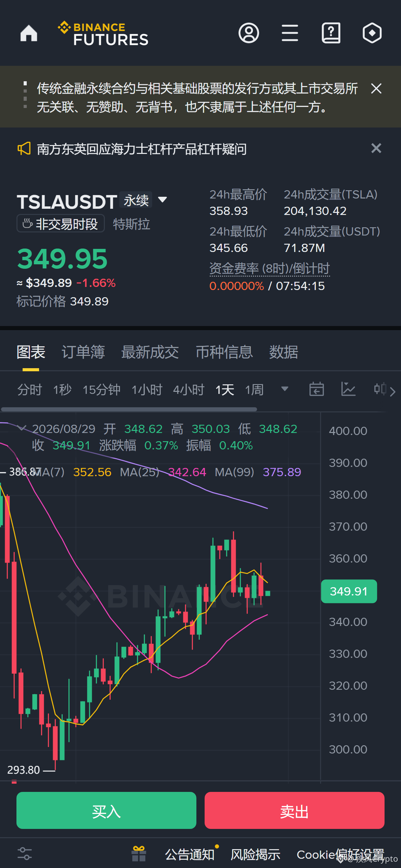Select the 分时 chart interval
401x868 pixels.
click(29, 390)
